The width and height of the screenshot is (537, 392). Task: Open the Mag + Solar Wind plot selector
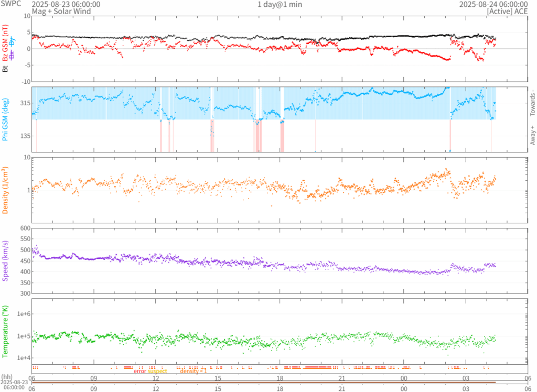61,11
